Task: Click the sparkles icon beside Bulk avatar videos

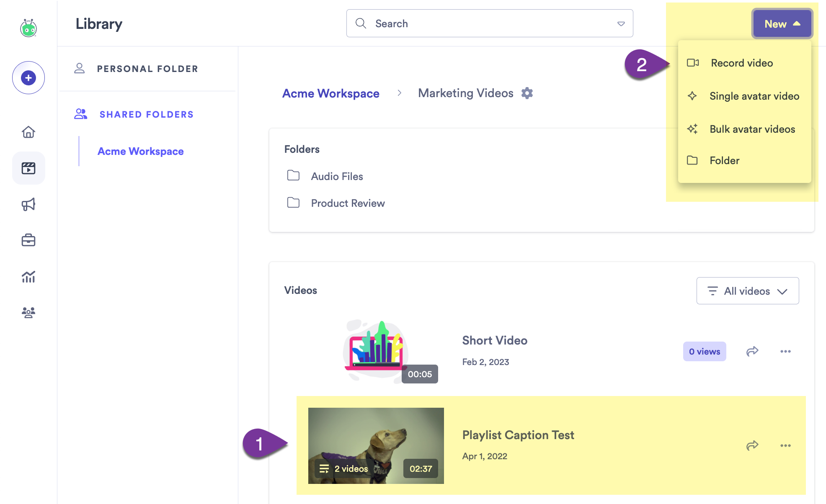Action: coord(692,129)
